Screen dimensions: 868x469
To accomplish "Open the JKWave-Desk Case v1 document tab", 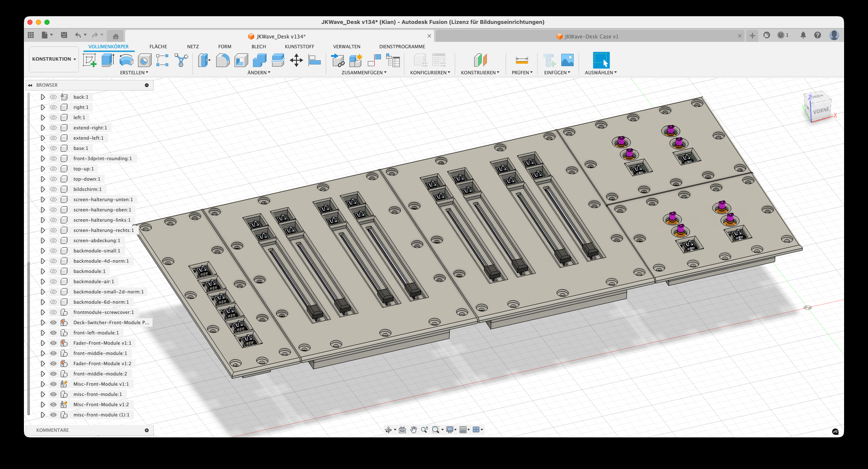I will pyautogui.click(x=591, y=36).
